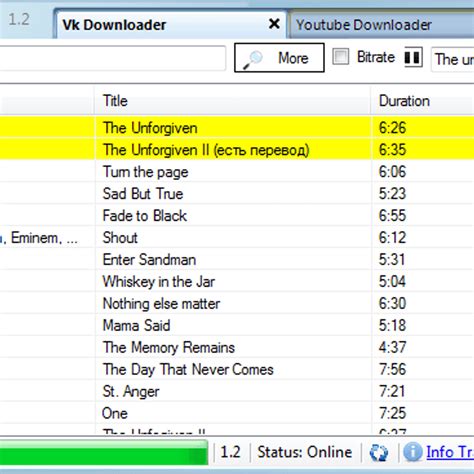Click the duration value 6:30
Image resolution: width=474 pixels, height=474 pixels.
point(392,304)
